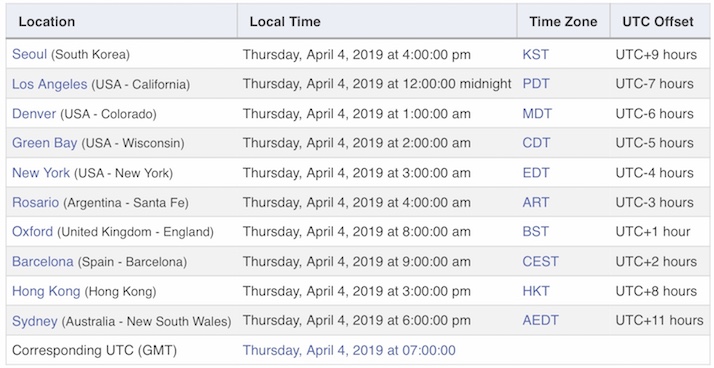This screenshot has height=368, width=714.
Task: Click the UTC Offset column header
Action: 658,21
